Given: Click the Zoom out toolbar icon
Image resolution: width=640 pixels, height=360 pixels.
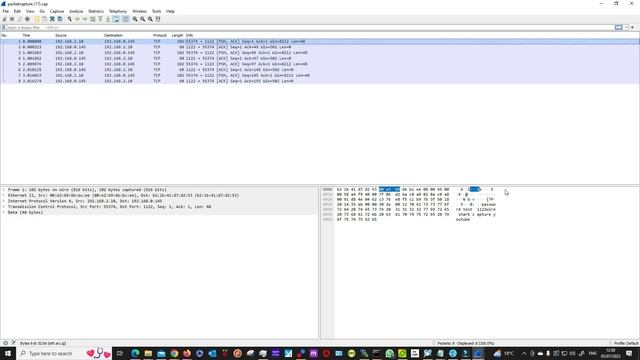Looking at the screenshot, I should click(142, 19).
